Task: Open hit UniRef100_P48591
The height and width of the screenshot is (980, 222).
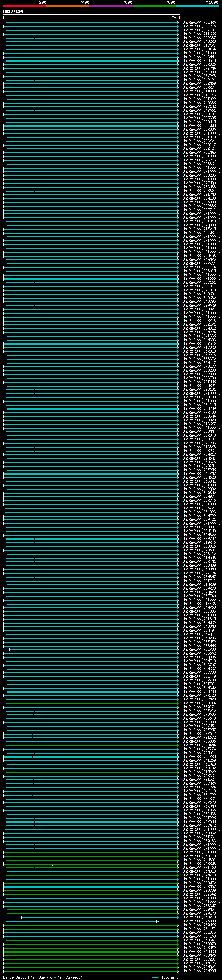Action: coord(199,550)
